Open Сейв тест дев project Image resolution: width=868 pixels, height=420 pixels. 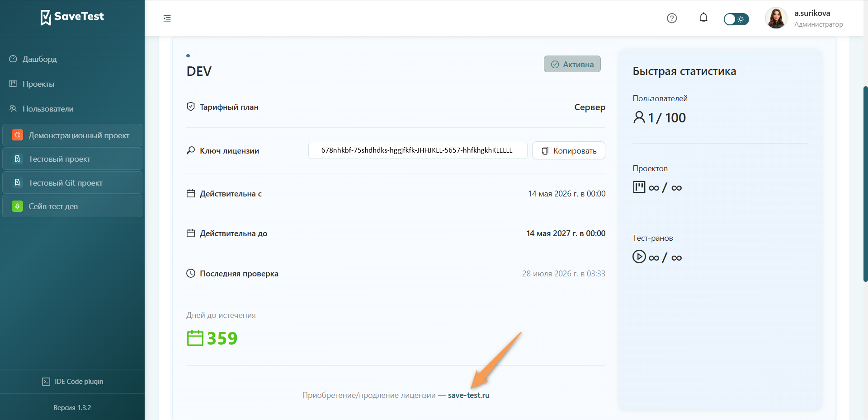pos(72,206)
